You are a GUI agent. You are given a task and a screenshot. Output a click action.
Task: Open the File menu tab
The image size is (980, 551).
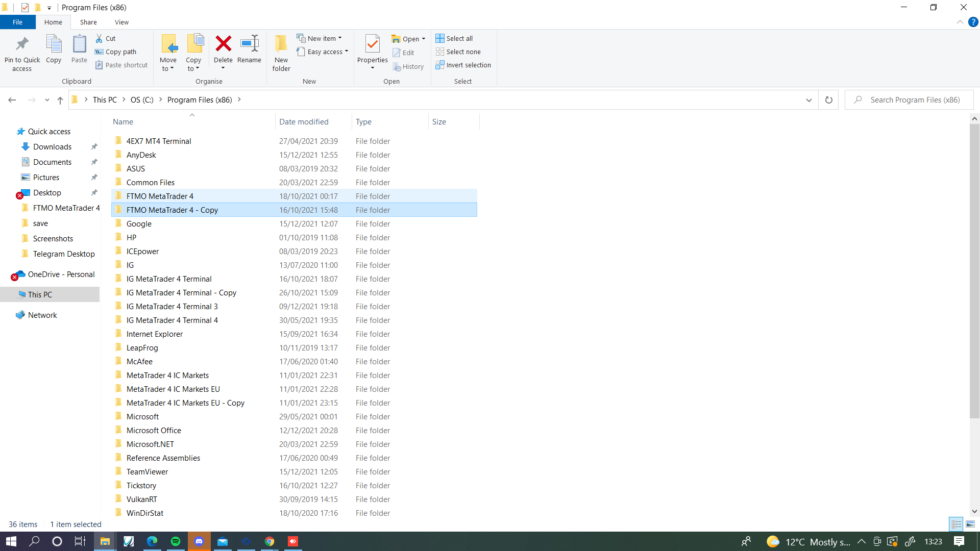(x=17, y=22)
